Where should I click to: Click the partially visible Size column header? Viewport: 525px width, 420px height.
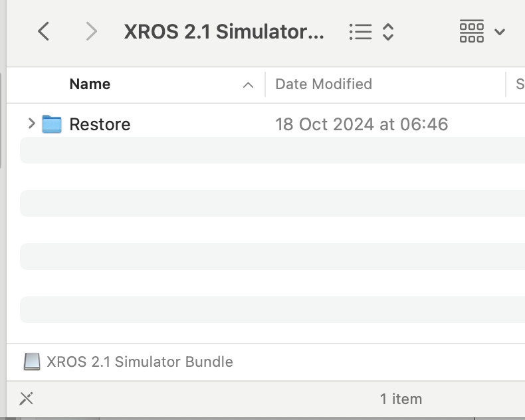(x=520, y=84)
